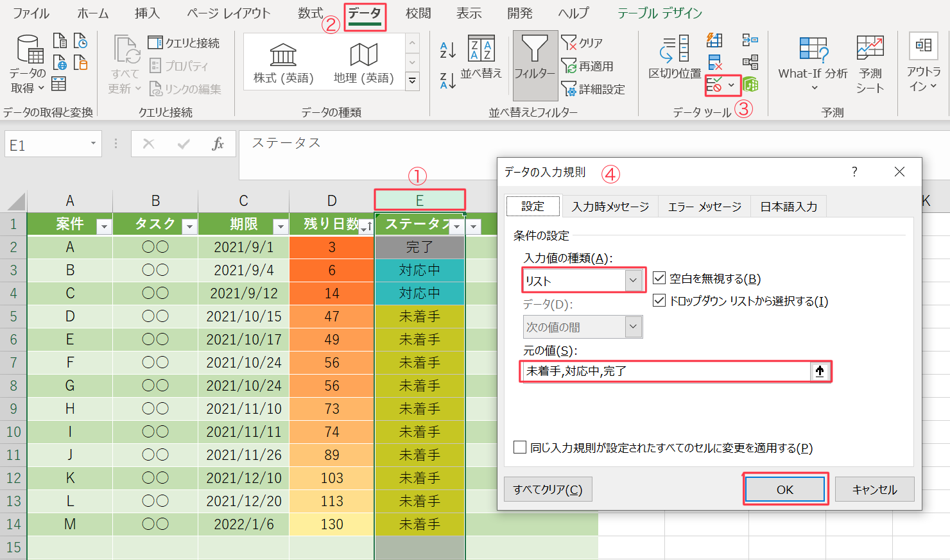950x560 pixels.
Task: Click the すべてクリア button
Action: pyautogui.click(x=548, y=489)
